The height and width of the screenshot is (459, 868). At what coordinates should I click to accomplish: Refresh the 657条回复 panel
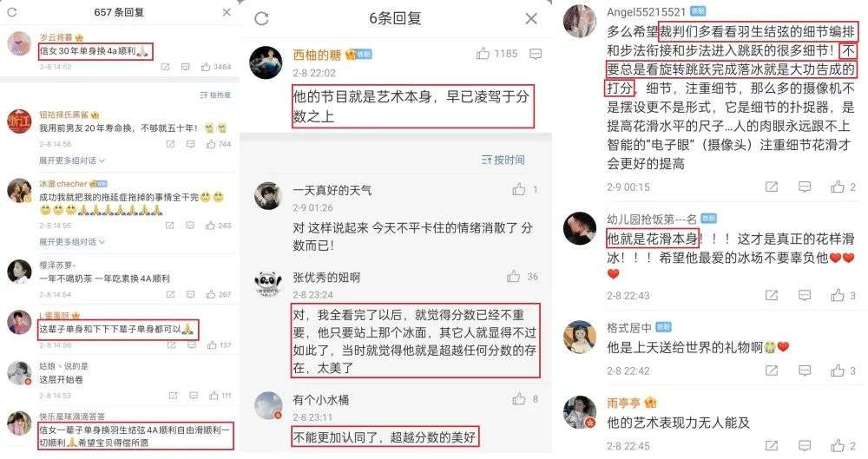12,11
